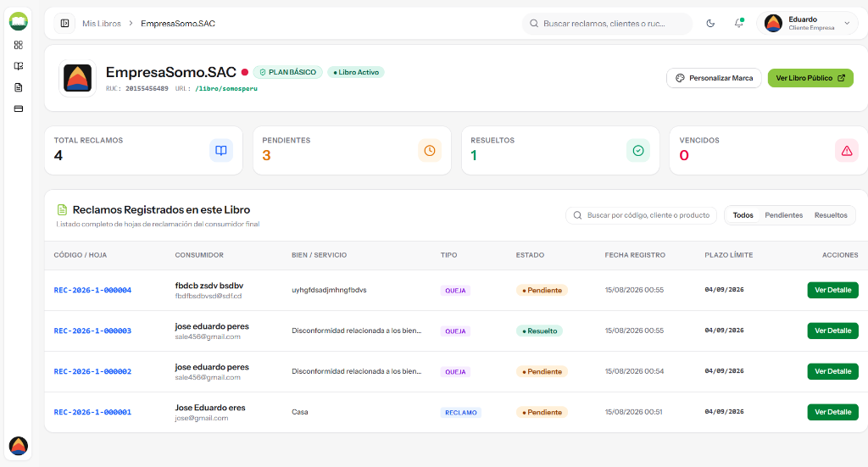
Task: Click QUEJA tag in REC-2026-1-000003 row
Action: 455,331
